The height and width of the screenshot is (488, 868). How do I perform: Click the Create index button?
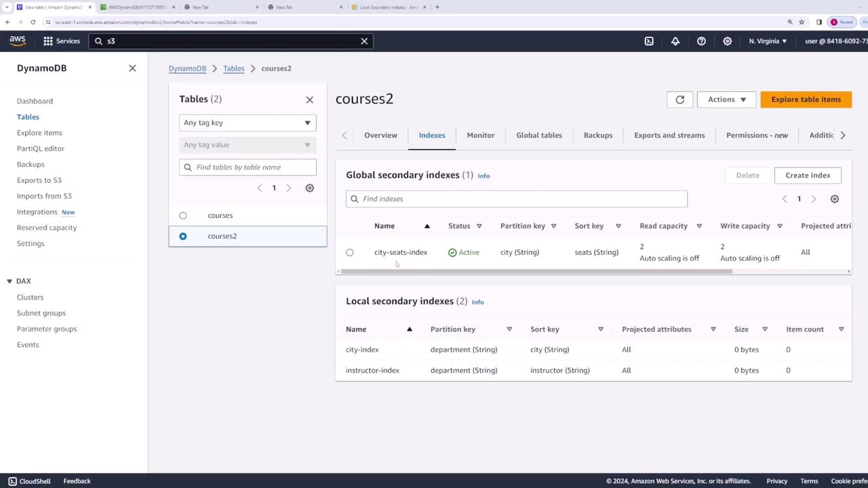pyautogui.click(x=807, y=176)
